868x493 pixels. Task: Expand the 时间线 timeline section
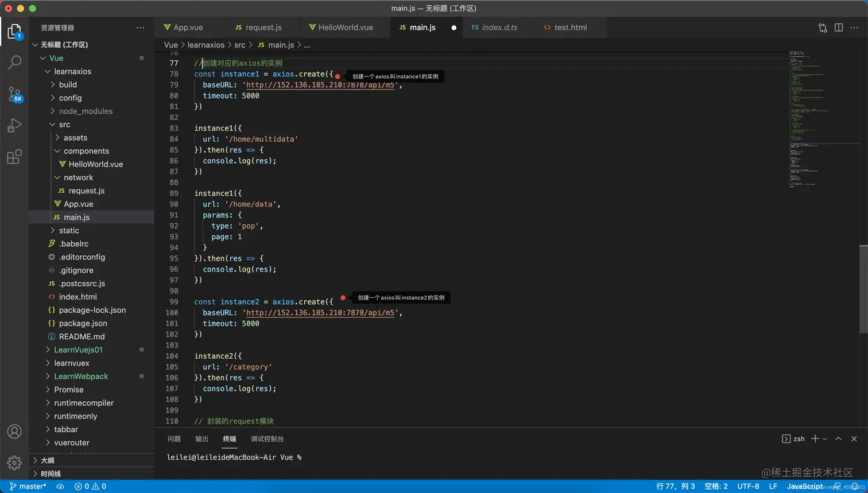(x=51, y=473)
